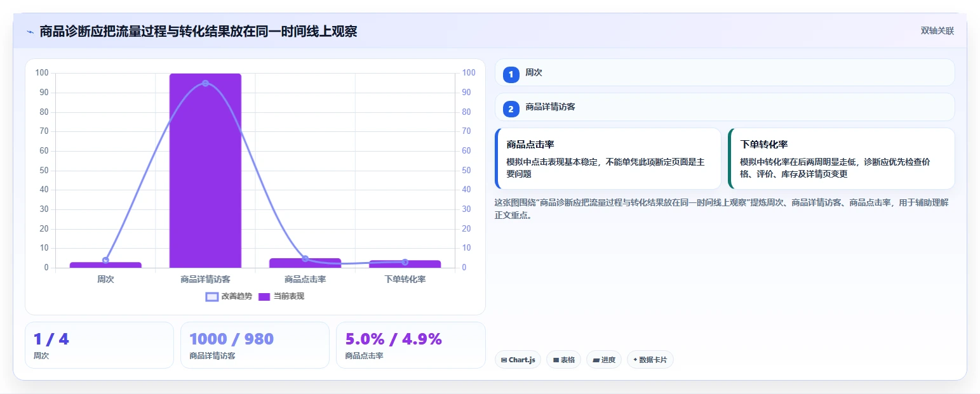
Task: Click the line point above 下单转化率 bar
Action: pyautogui.click(x=405, y=261)
